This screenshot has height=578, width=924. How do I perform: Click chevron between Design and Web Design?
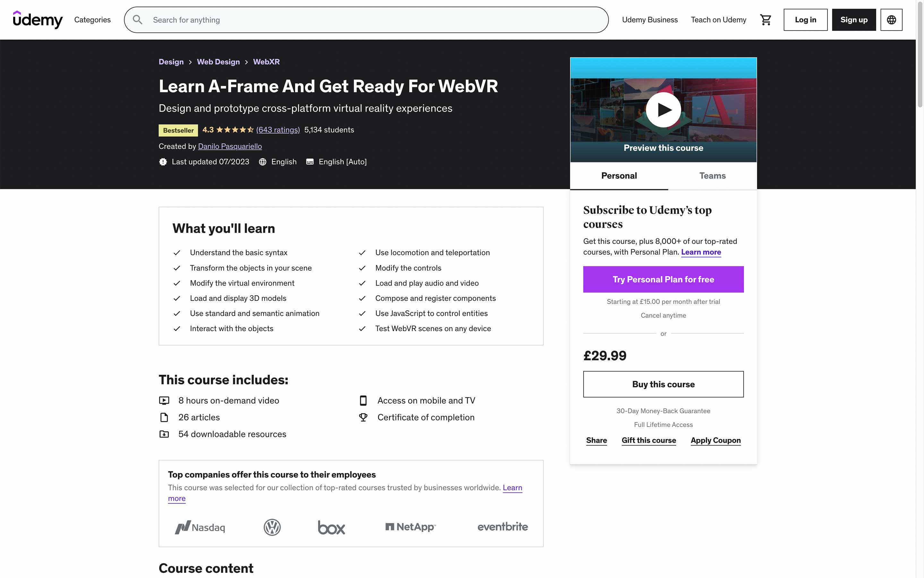click(190, 62)
